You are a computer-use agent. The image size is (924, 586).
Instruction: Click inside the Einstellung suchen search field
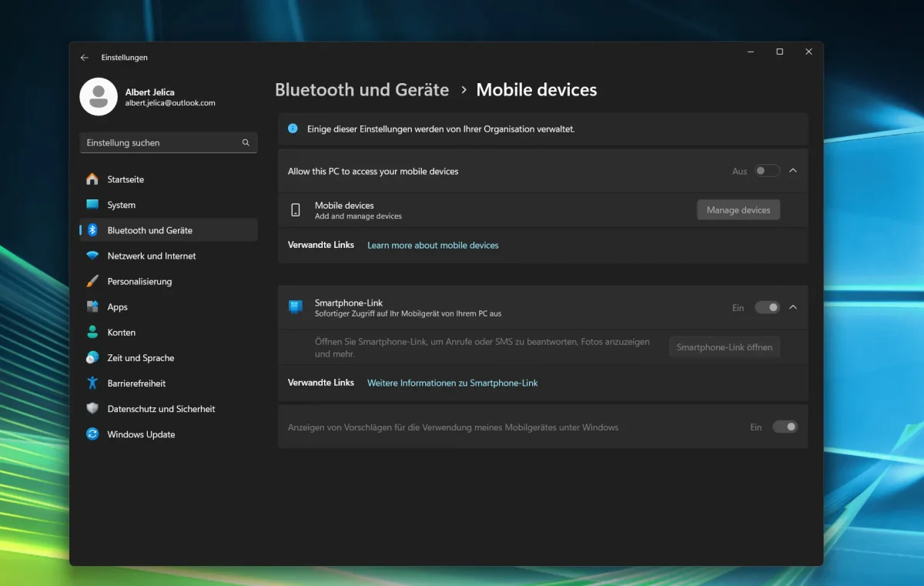click(169, 142)
